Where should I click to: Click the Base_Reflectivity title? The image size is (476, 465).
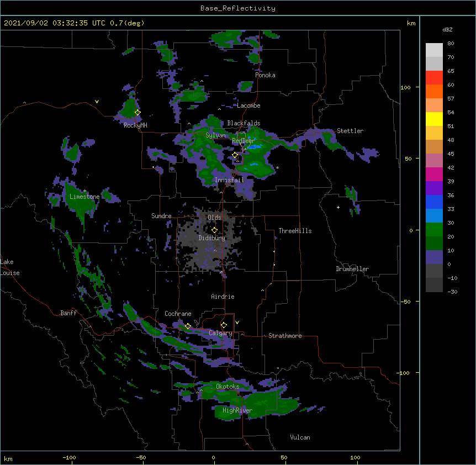click(x=238, y=8)
